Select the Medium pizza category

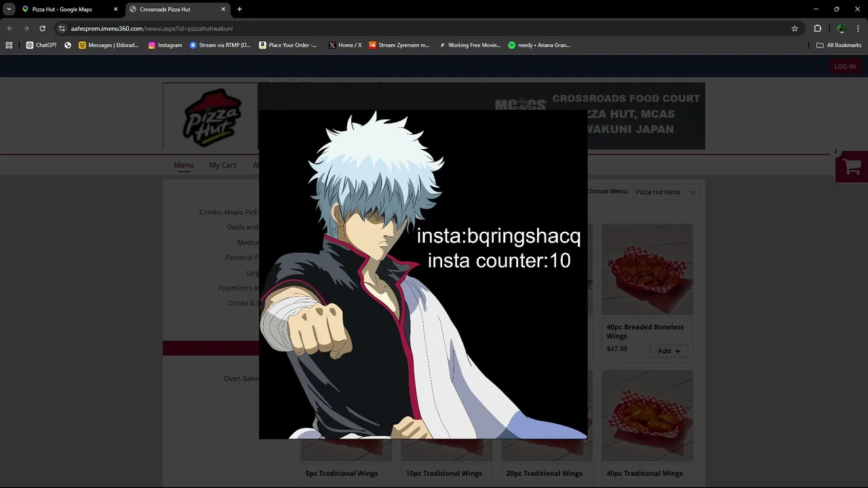click(x=248, y=243)
